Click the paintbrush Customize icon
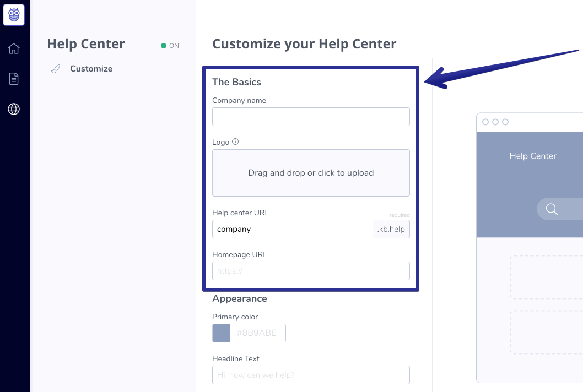Viewport: 583px width, 392px height. point(56,69)
